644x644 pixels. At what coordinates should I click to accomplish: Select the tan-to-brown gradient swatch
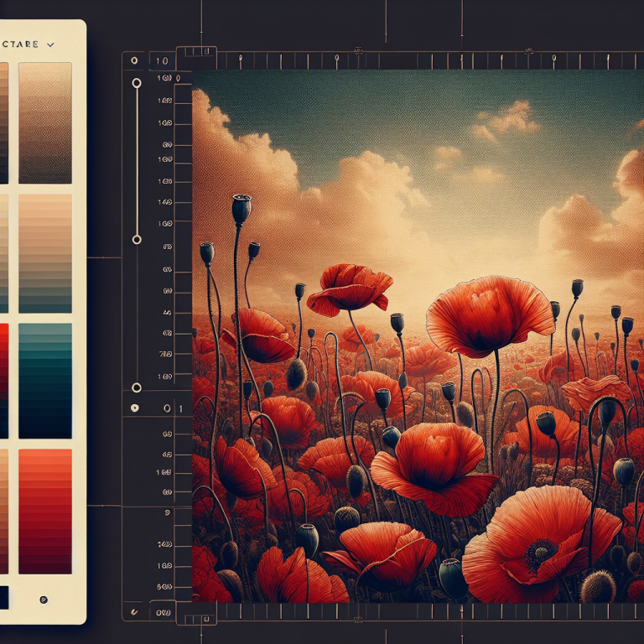[x=44, y=122]
